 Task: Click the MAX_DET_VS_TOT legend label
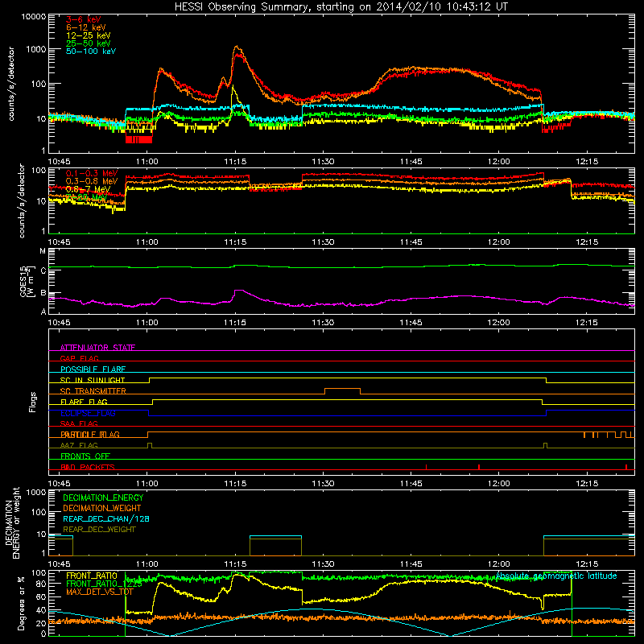[99, 592]
